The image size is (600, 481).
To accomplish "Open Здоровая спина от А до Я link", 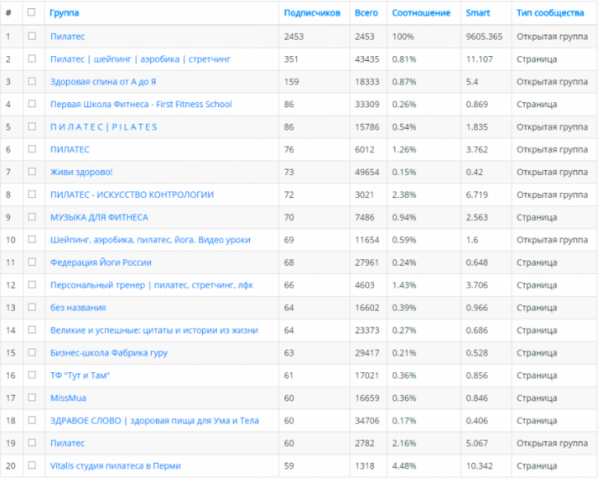I will [x=103, y=82].
